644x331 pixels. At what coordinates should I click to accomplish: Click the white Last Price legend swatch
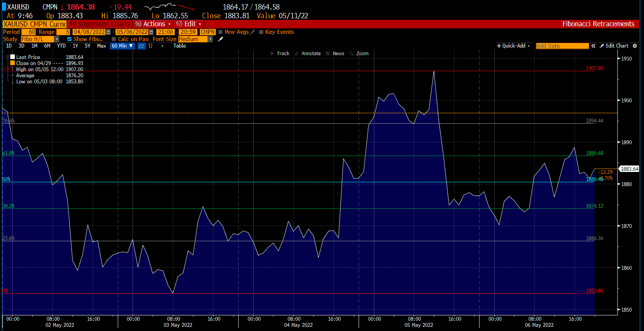[x=13, y=57]
